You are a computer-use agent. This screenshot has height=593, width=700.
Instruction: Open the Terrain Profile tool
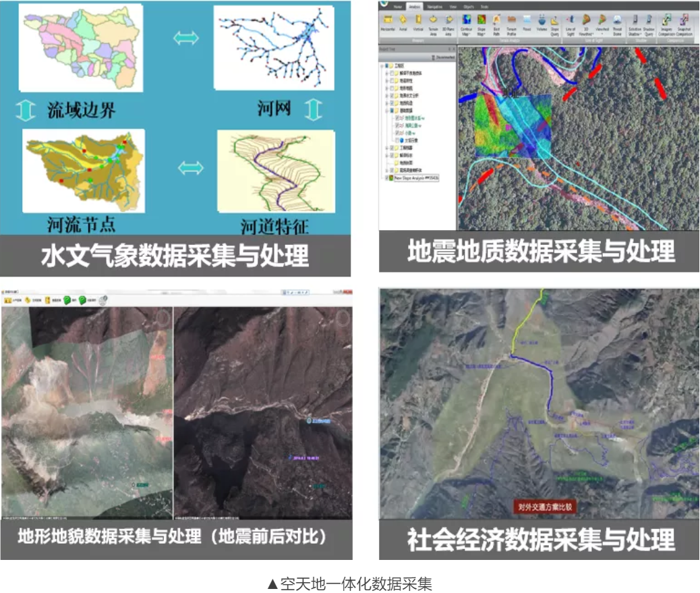[512, 24]
